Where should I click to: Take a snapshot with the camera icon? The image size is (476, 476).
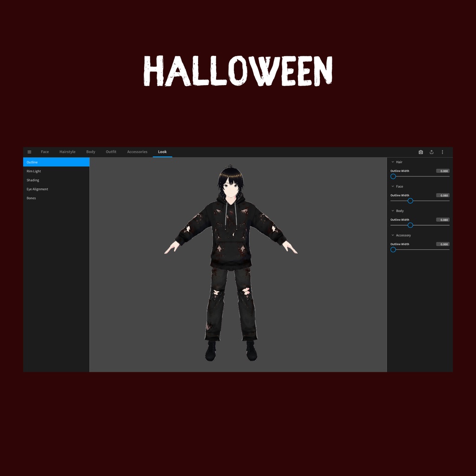pyautogui.click(x=421, y=152)
